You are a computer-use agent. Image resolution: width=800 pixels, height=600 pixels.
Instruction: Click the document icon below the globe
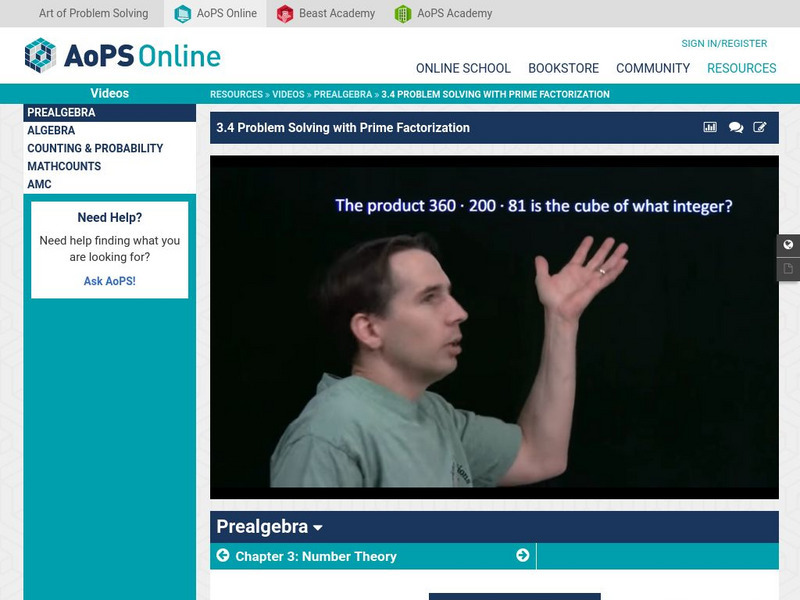click(x=790, y=267)
